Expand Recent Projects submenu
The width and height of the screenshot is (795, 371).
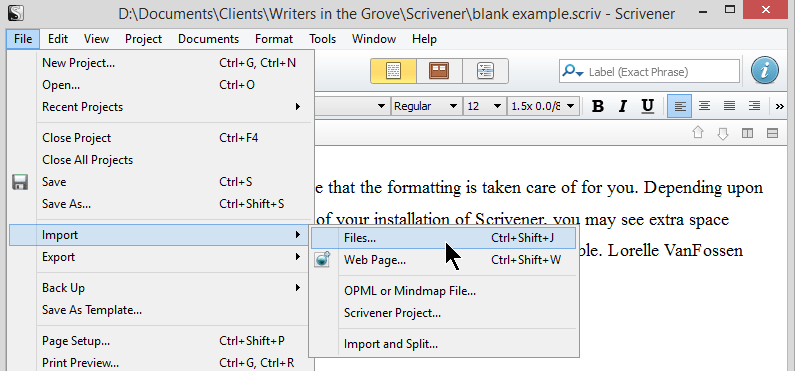click(161, 107)
